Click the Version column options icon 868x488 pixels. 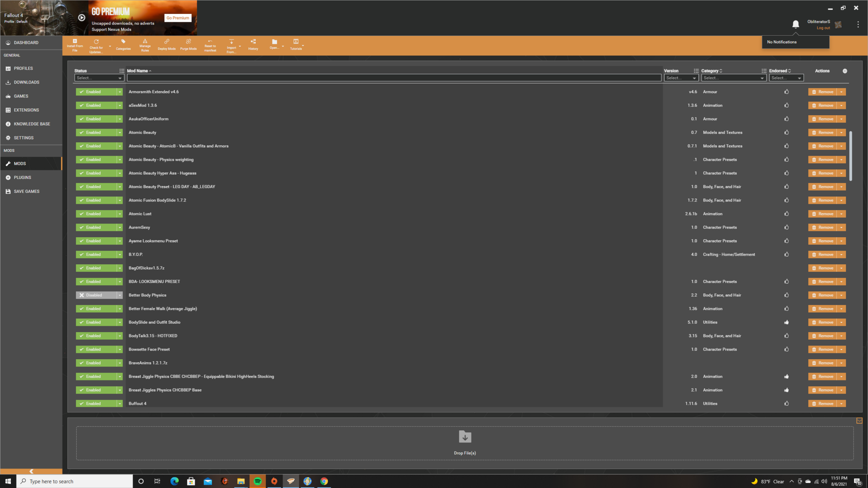[696, 71]
